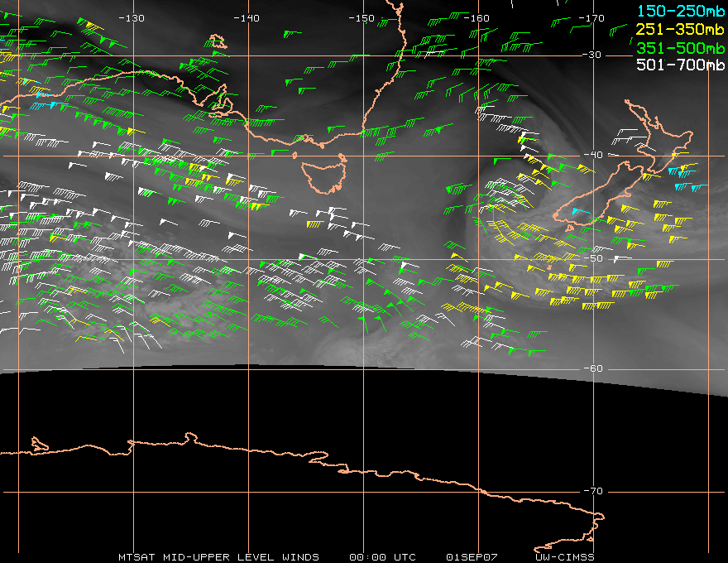Screen dimensions: 728x563
Task: Click the yellow 251-350mb legend label
Action: [681, 29]
